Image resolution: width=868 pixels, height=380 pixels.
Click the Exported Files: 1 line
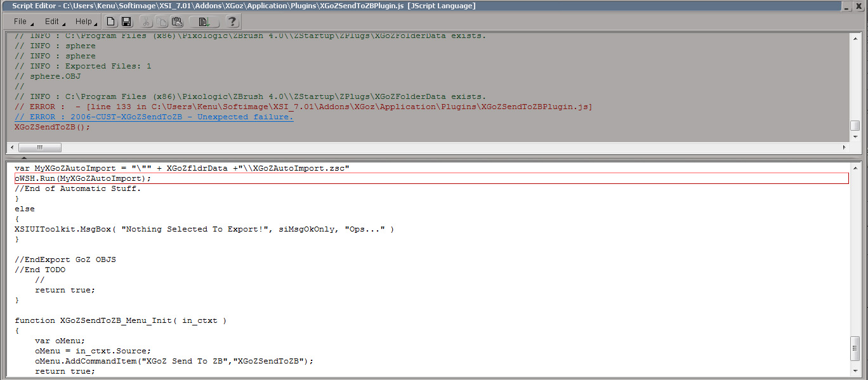click(x=83, y=66)
